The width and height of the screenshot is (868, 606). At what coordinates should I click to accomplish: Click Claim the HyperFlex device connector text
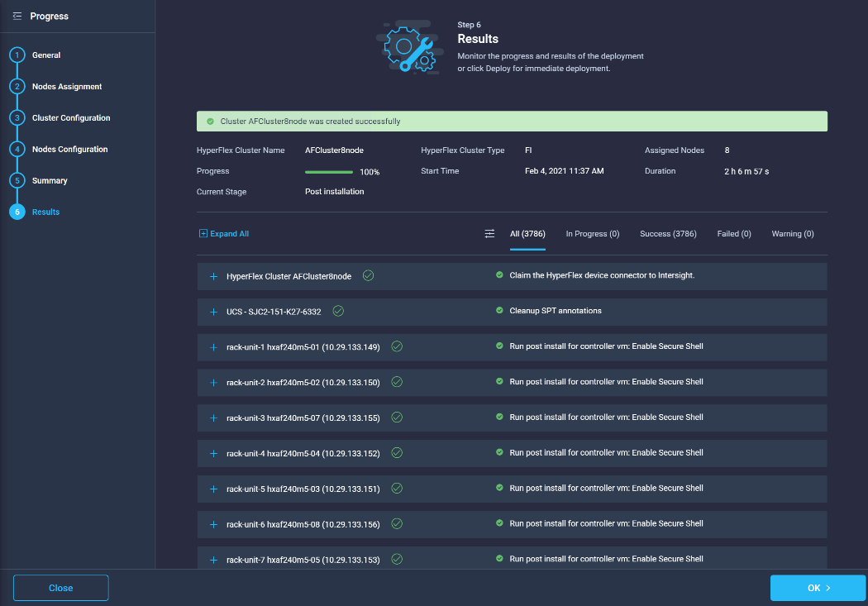(602, 275)
